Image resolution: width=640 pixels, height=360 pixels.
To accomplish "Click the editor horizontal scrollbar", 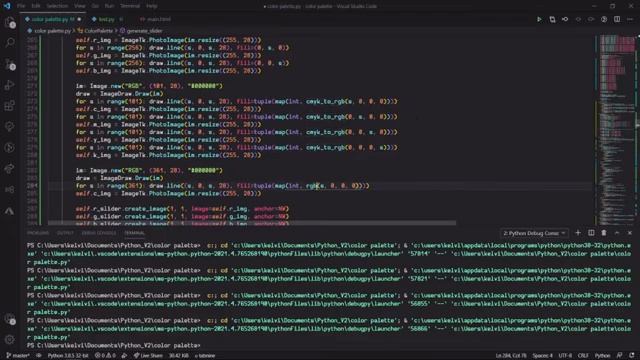I will [252, 223].
